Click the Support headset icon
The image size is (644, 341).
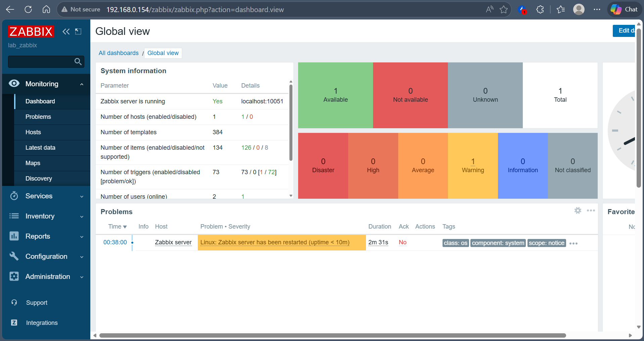point(14,302)
